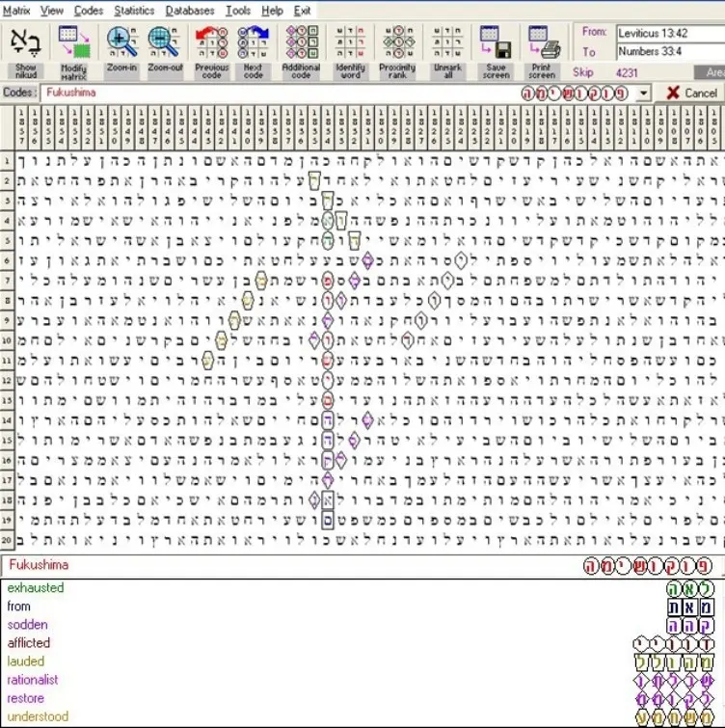Select 'restore' in the terms list

[x=25, y=698]
